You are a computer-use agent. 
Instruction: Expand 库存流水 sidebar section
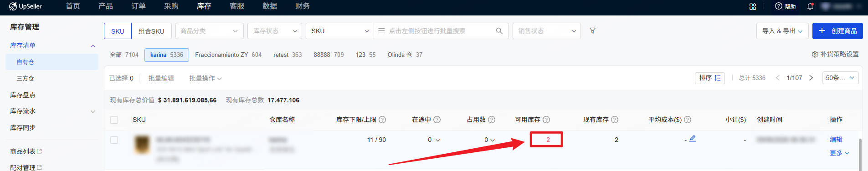point(93,111)
